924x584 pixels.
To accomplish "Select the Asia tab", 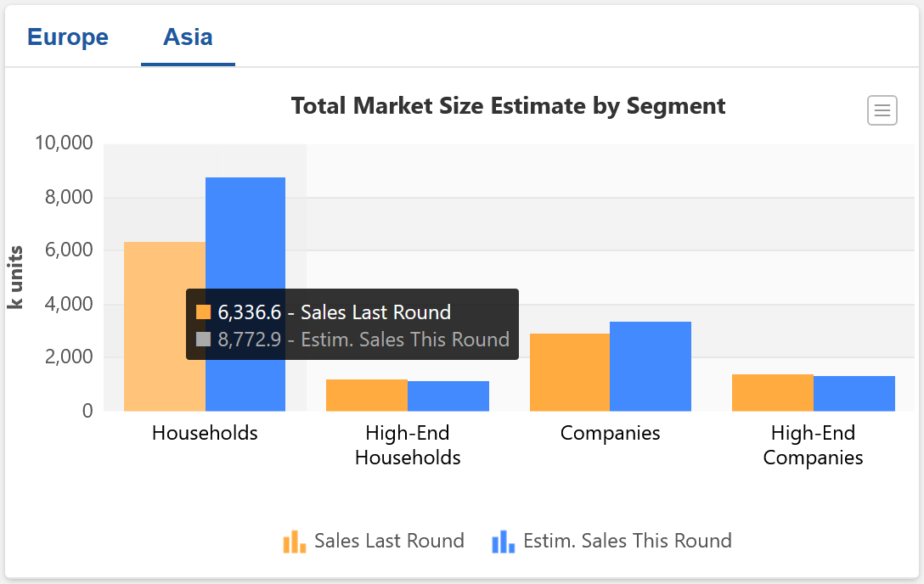I will [x=188, y=37].
